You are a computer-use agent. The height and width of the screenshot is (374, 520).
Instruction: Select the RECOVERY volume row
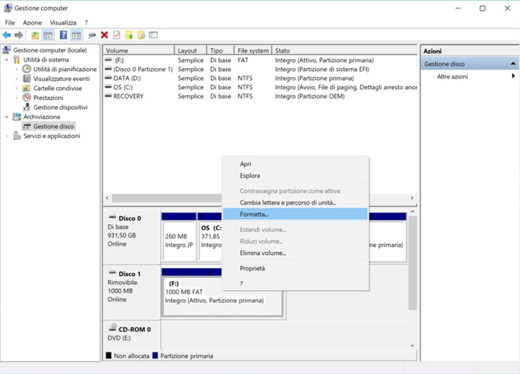pyautogui.click(x=260, y=96)
